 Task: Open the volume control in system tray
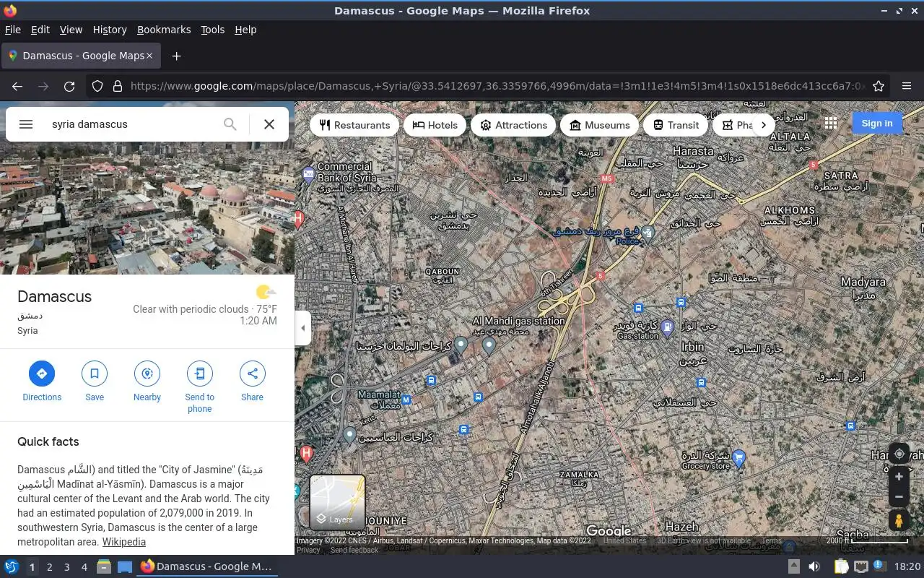tap(814, 566)
